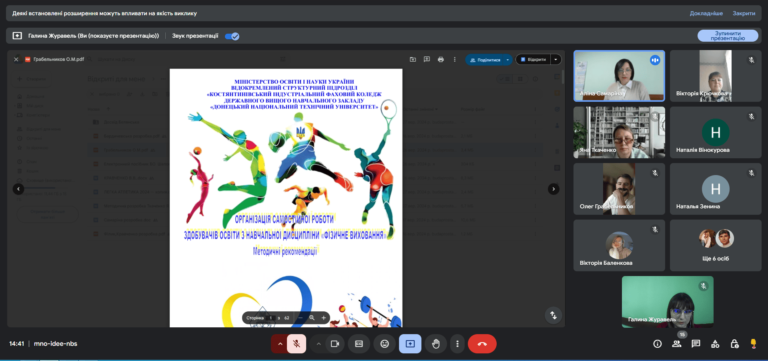The image size is (768, 361).
Task: Open chat with everyone
Action: click(696, 344)
